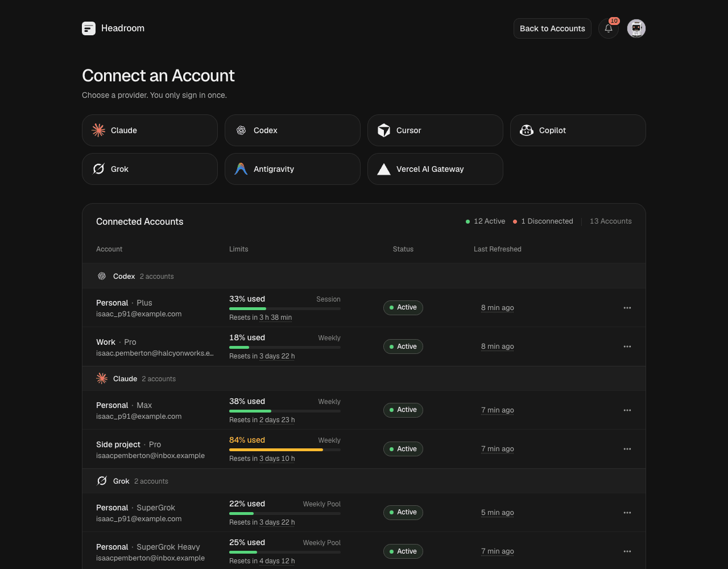The width and height of the screenshot is (728, 569).
Task: Click the Claude starburst icon in provider card
Action: pos(98,130)
